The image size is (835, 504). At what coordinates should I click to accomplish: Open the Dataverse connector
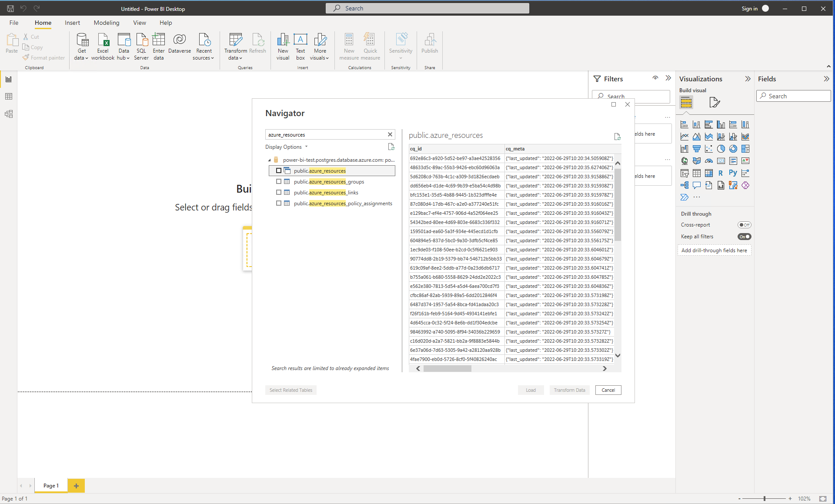(179, 43)
